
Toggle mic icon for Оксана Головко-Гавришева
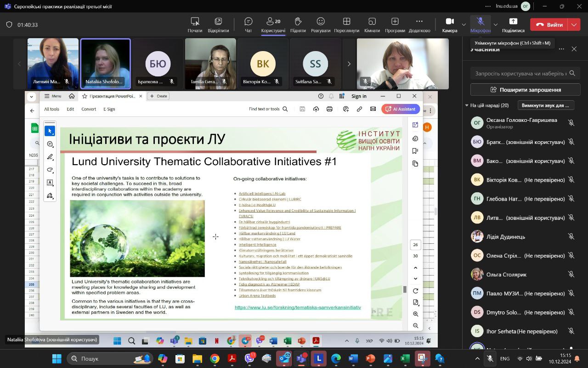tap(571, 123)
